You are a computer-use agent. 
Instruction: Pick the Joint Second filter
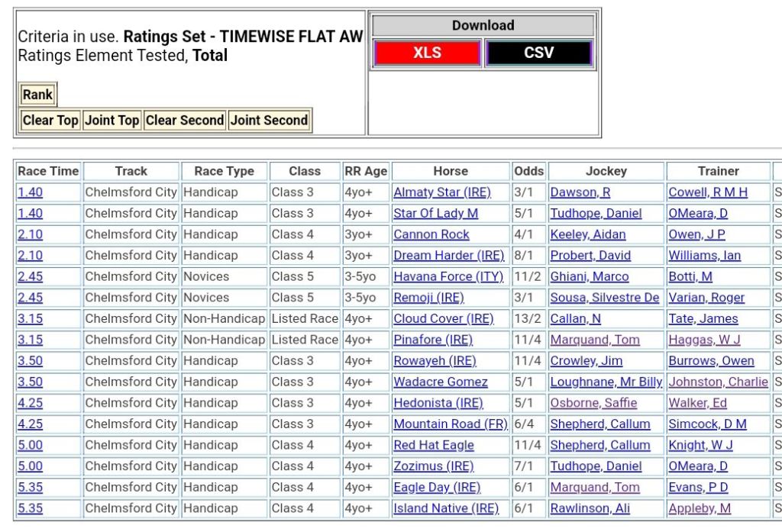tap(269, 120)
